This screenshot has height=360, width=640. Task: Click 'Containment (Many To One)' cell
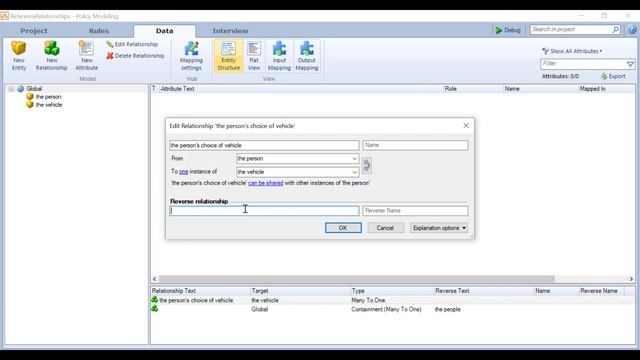pyautogui.click(x=386, y=309)
